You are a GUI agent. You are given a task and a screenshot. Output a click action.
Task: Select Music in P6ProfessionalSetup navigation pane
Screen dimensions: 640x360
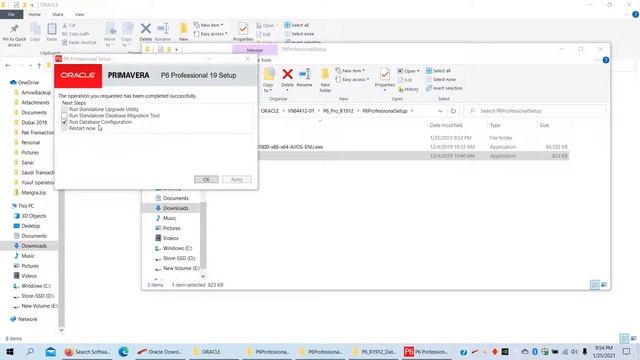click(x=169, y=218)
